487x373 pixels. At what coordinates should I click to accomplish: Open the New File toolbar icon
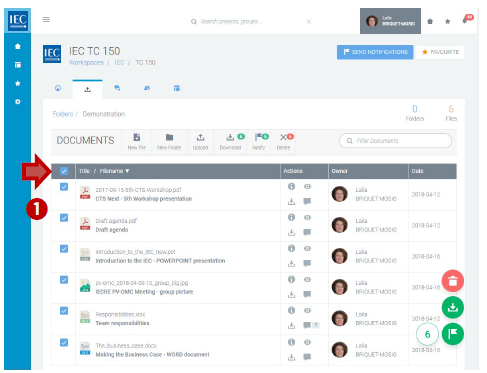(x=137, y=142)
